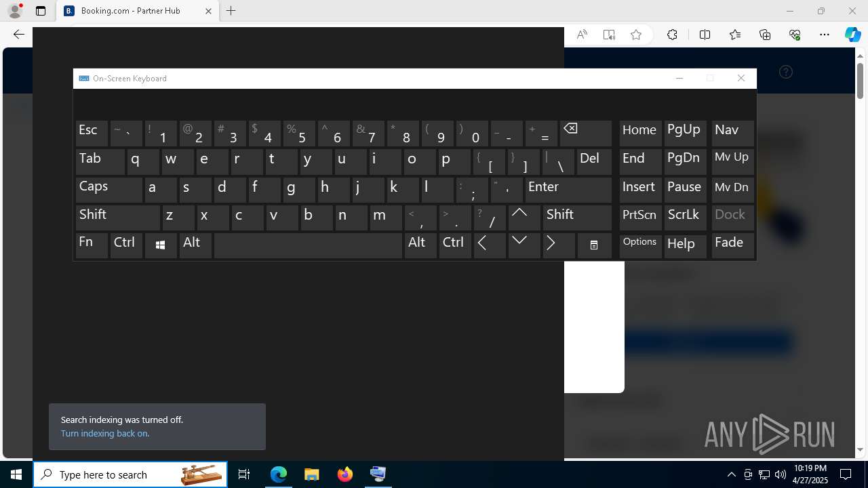
Task: Click Turn indexing back on link
Action: (x=105, y=433)
